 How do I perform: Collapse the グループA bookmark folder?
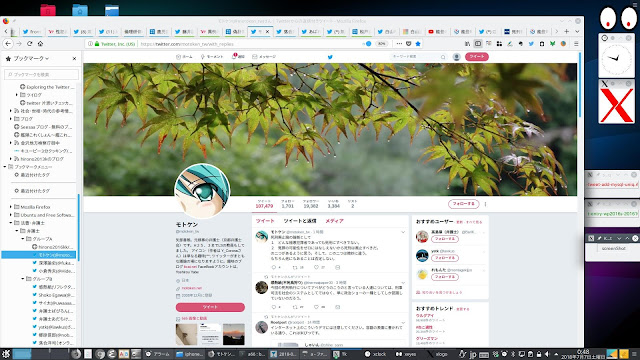[22, 239]
